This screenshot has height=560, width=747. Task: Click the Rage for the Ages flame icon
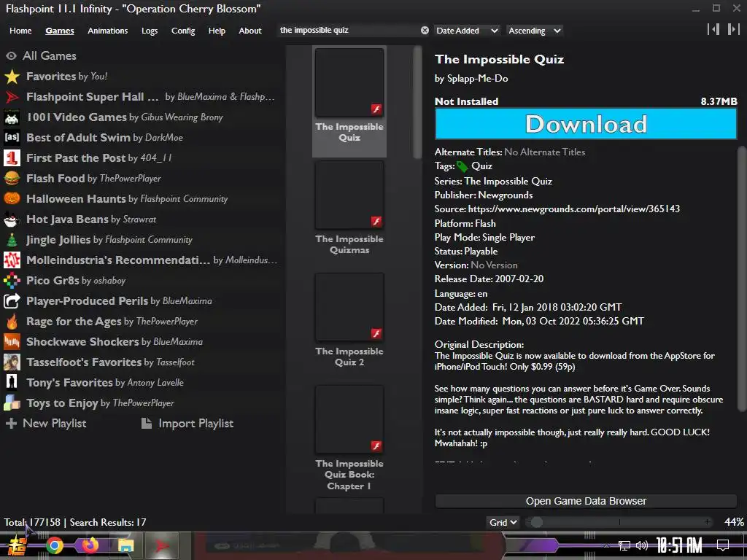[x=12, y=322]
